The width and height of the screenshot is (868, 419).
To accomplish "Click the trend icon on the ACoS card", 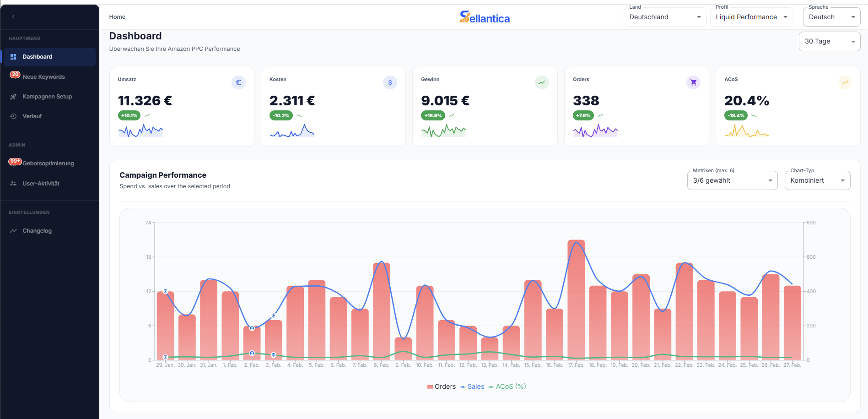I will [845, 82].
